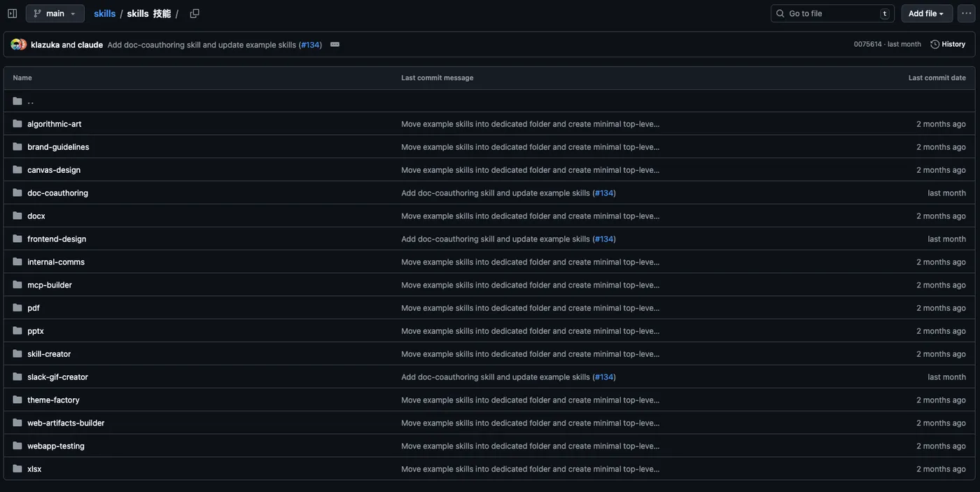
Task: Click the algorithmic-art folder icon
Action: click(x=17, y=124)
